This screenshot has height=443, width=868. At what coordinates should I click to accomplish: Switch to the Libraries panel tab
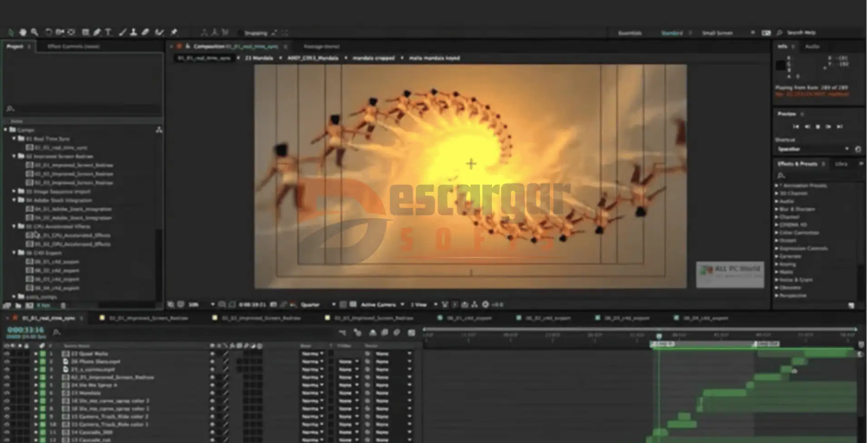(841, 164)
